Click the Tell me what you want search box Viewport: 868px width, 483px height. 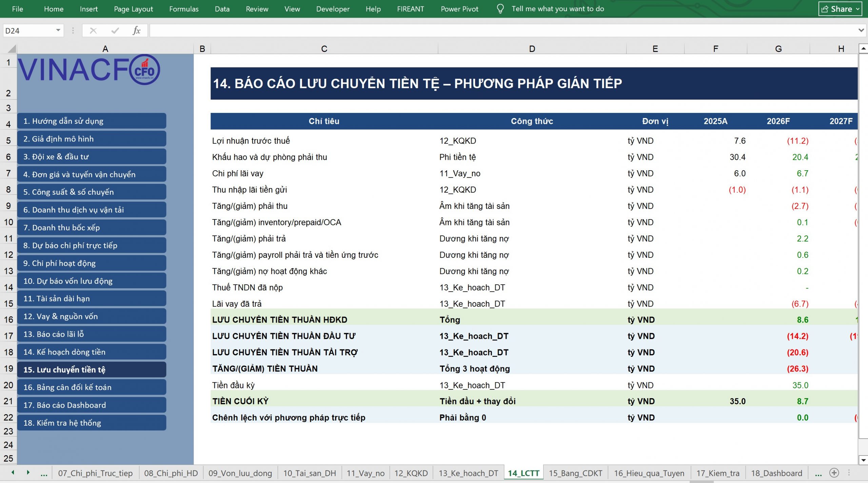point(558,9)
